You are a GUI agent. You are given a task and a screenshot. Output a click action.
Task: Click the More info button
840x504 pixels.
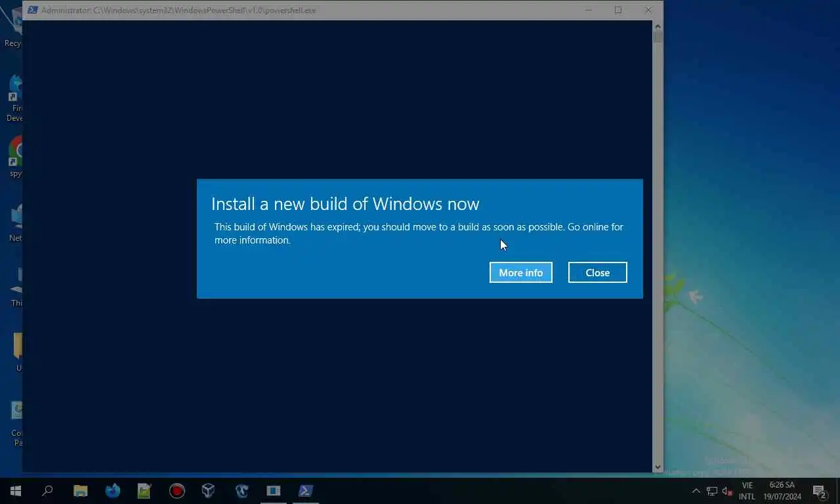tap(520, 272)
